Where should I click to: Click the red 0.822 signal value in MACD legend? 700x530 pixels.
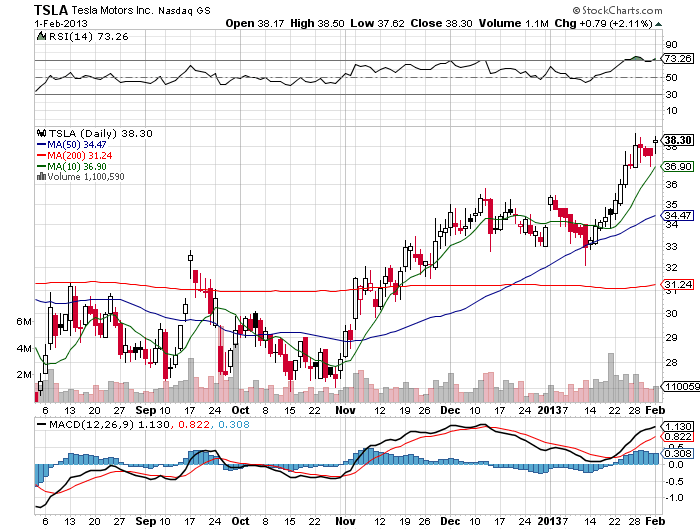(x=194, y=425)
